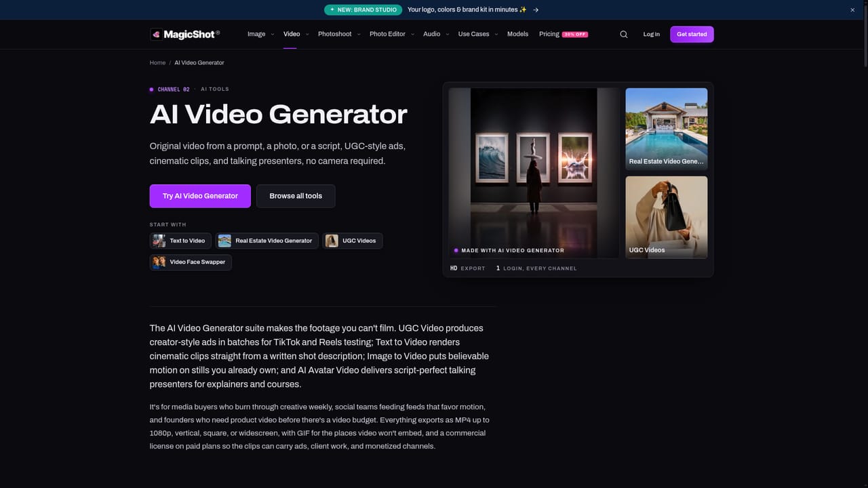Go to the Models page

pyautogui.click(x=517, y=34)
